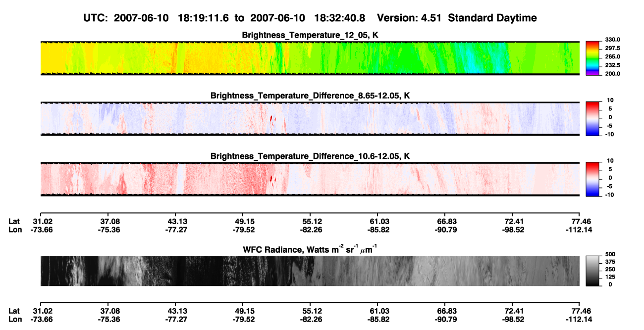Click the 10 tick on the 8.65-12.05 color bar
644x330 pixels.
(x=609, y=100)
